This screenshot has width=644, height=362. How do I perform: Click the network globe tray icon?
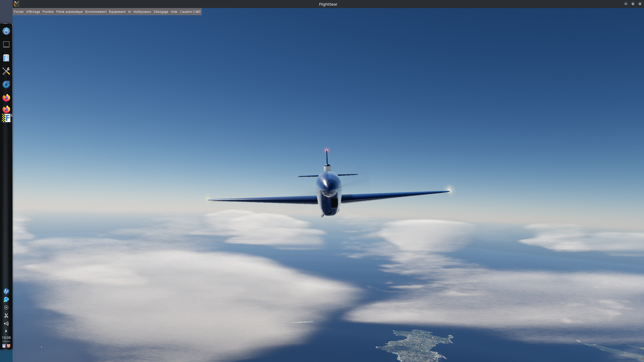(x=6, y=299)
